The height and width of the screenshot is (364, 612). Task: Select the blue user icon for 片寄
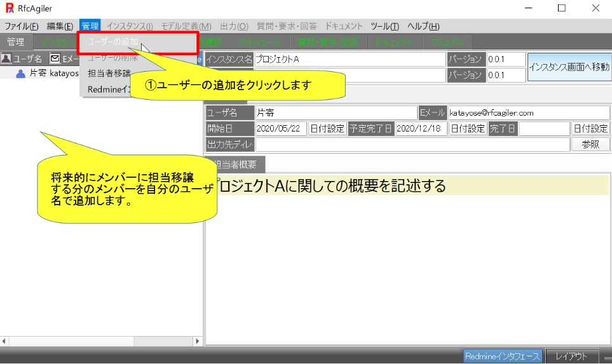click(x=21, y=73)
